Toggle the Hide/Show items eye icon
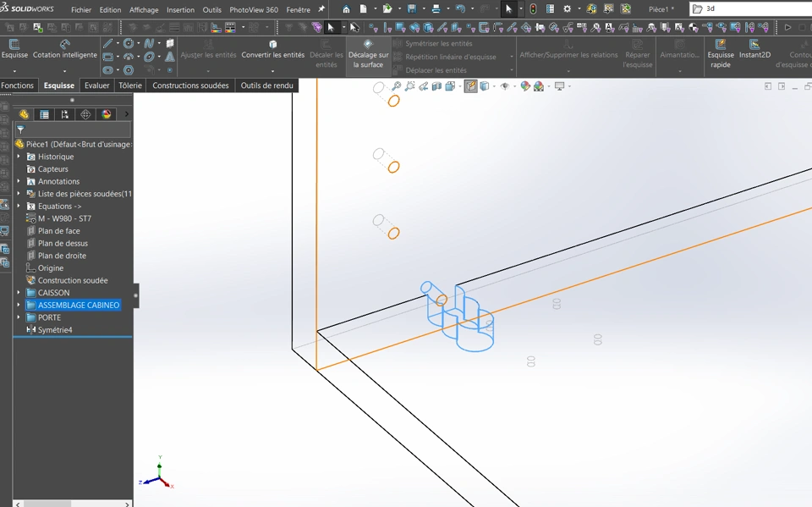This screenshot has height=507, width=812. [x=504, y=86]
